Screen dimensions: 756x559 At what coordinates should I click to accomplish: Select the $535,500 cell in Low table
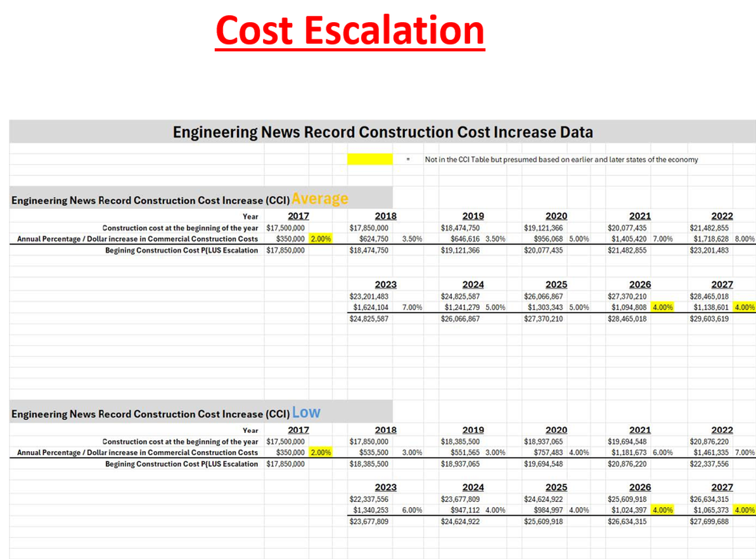pos(371,453)
